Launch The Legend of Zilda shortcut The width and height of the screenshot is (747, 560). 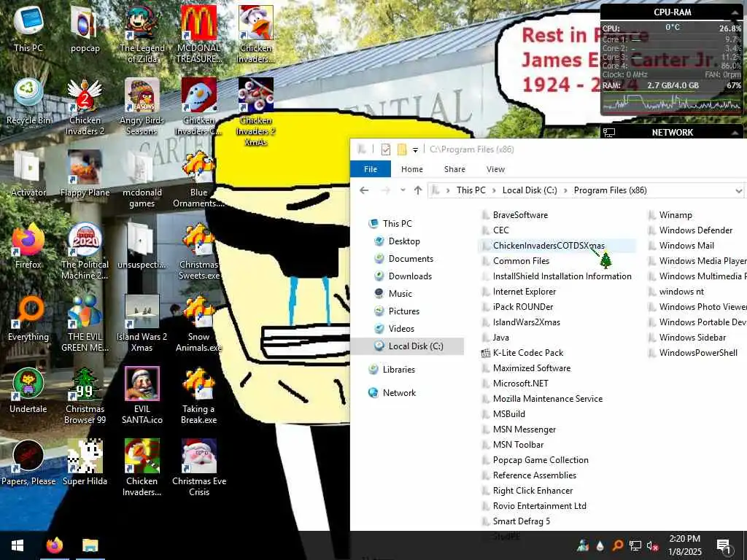(x=142, y=34)
